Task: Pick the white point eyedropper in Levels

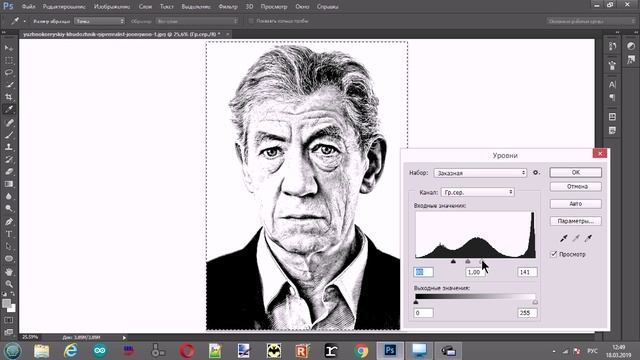Action: coord(588,238)
